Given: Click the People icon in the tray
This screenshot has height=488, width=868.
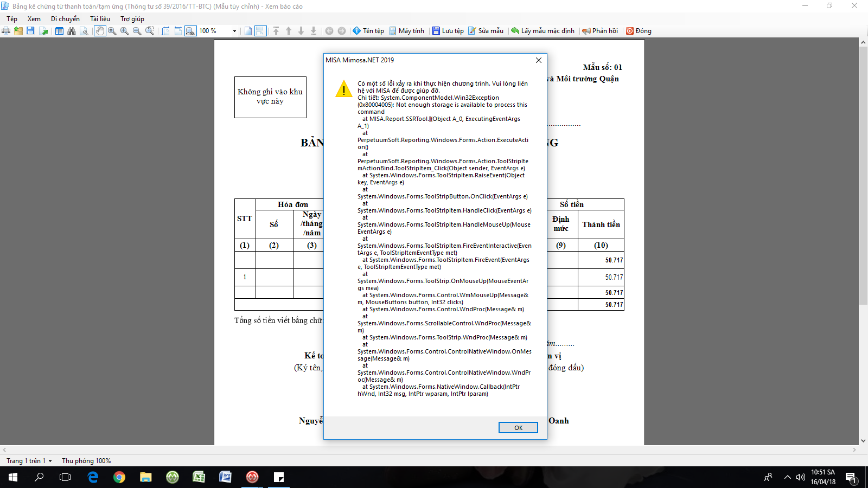Looking at the screenshot, I should pyautogui.click(x=768, y=477).
